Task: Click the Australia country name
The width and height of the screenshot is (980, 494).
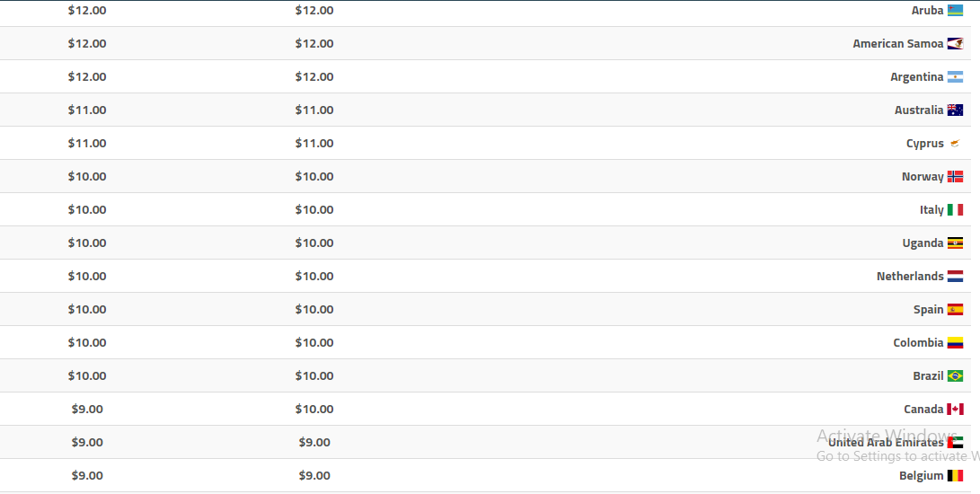Action: click(919, 110)
